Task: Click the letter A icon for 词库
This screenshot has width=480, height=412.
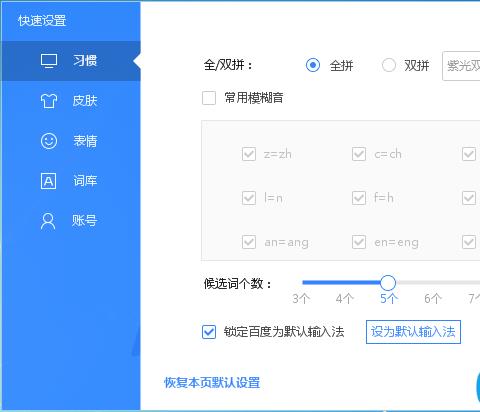Action: point(48,181)
